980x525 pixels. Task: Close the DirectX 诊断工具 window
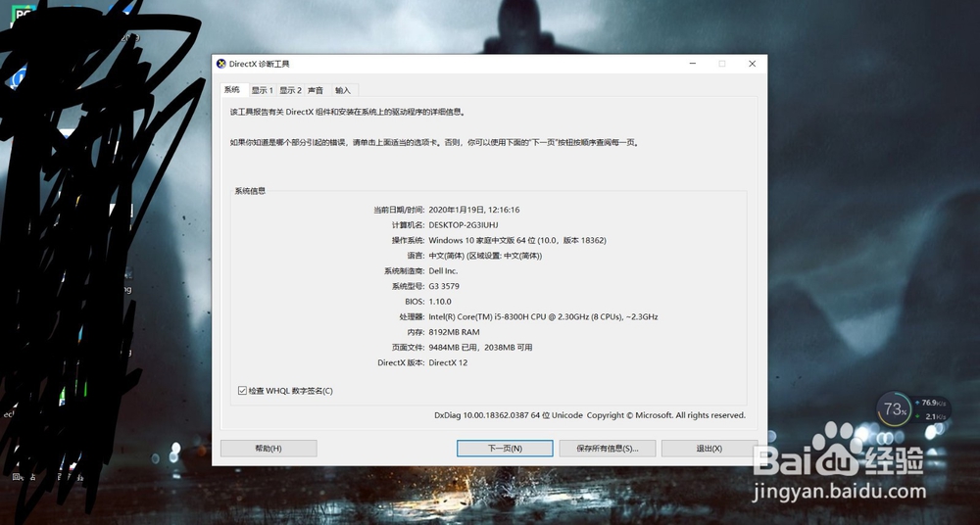752,64
